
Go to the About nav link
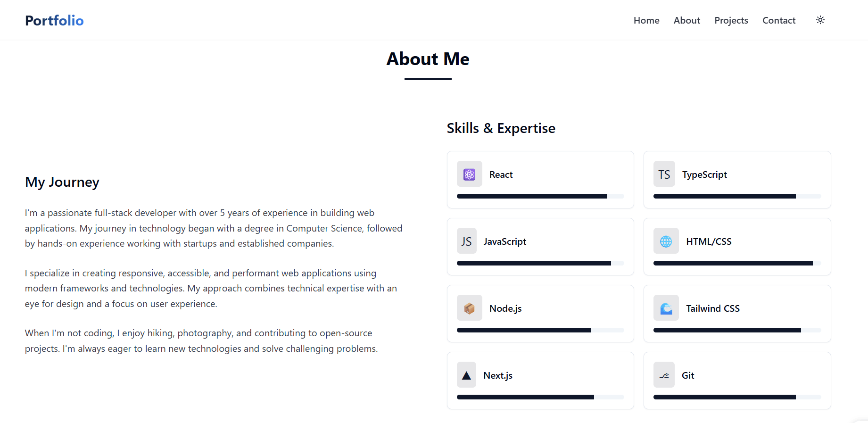click(686, 20)
